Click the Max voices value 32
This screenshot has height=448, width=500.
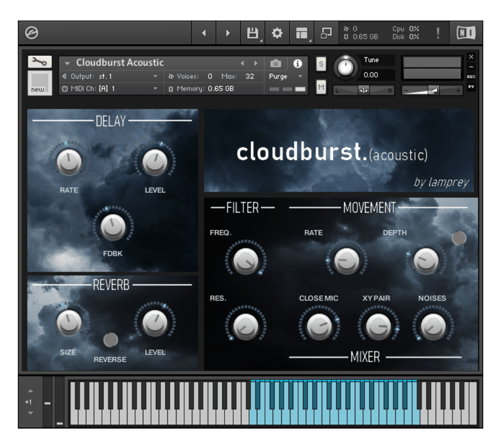coord(249,77)
